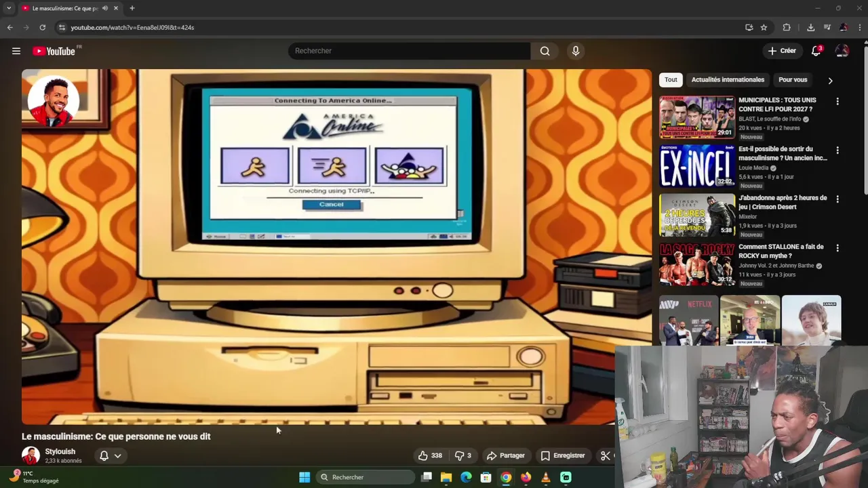The height and width of the screenshot is (488, 868).
Task: Like the video with thumbs up
Action: (x=430, y=455)
